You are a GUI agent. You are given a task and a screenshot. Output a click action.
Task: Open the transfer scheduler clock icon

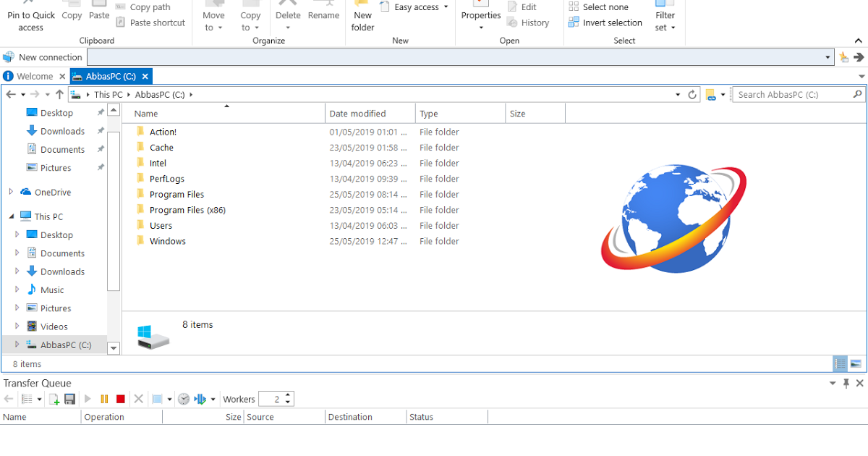pos(183,399)
